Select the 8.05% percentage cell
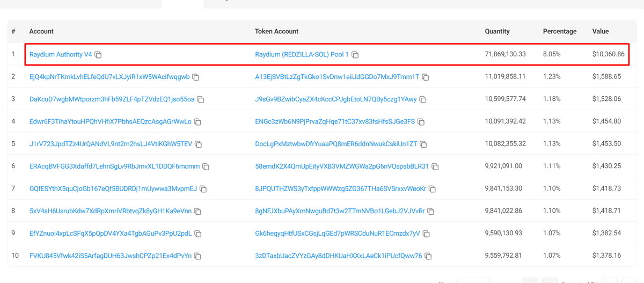Image resolution: width=644 pixels, height=283 pixels. [552, 54]
